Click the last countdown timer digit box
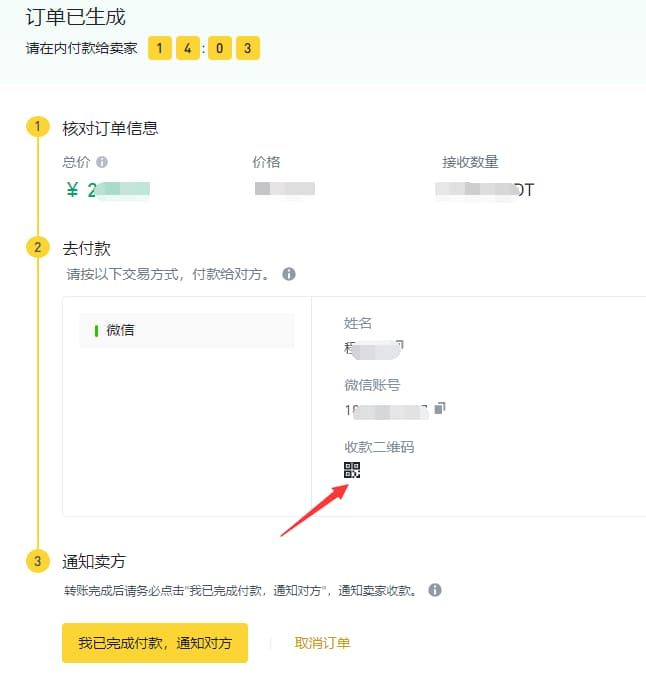 (247, 48)
